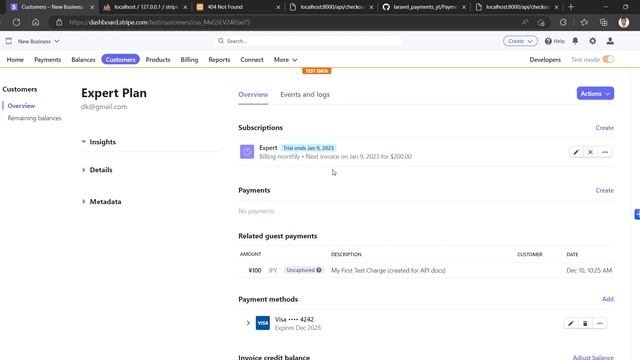The image size is (640, 360).
Task: Reload the page with browser refresh icon
Action: 16,22
